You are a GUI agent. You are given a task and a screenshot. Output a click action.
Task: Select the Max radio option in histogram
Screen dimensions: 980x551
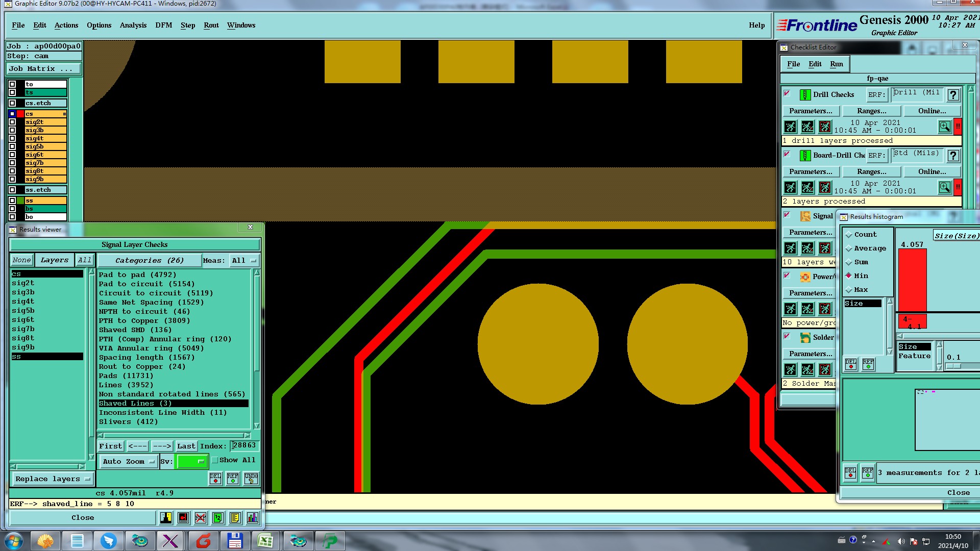pyautogui.click(x=849, y=290)
